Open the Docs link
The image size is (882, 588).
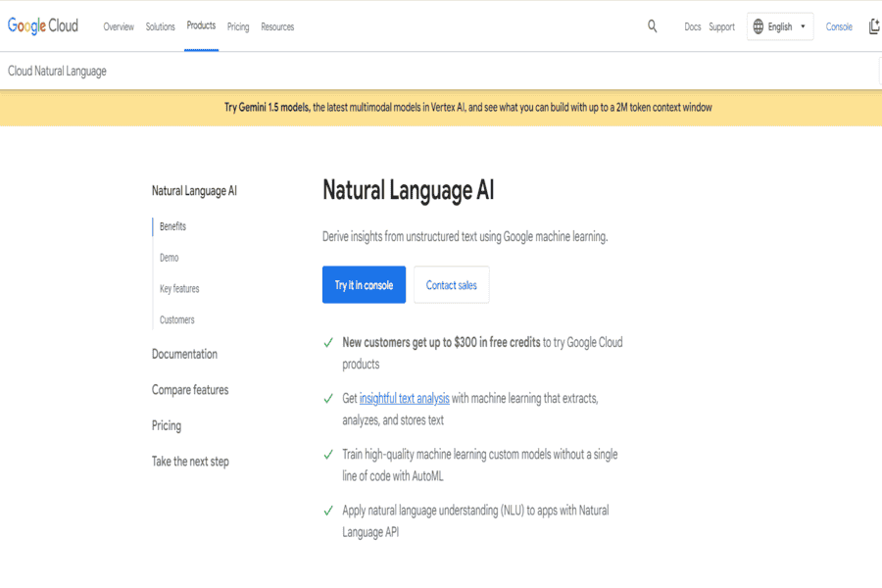coord(693,27)
